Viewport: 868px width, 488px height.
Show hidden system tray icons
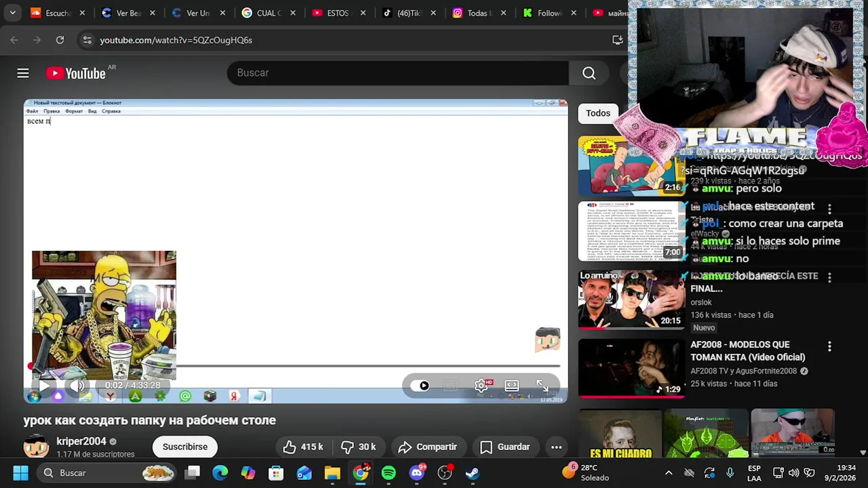tap(669, 472)
